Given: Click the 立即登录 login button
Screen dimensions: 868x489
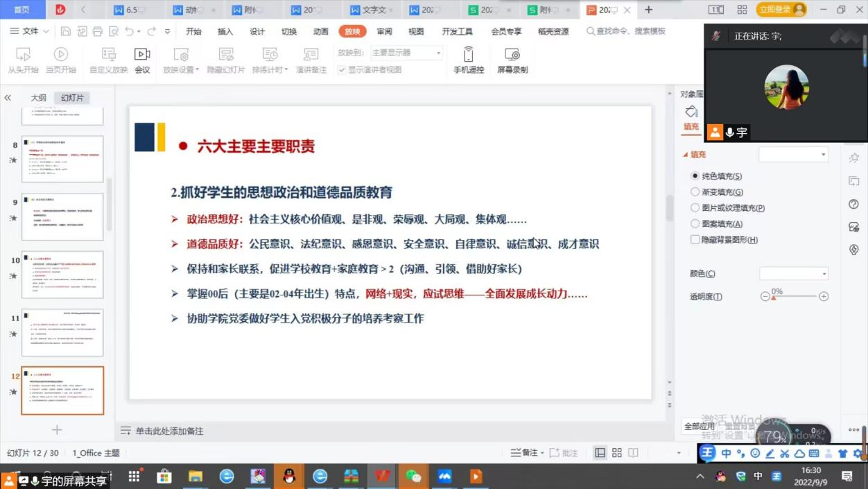Looking at the screenshot, I should 775,9.
